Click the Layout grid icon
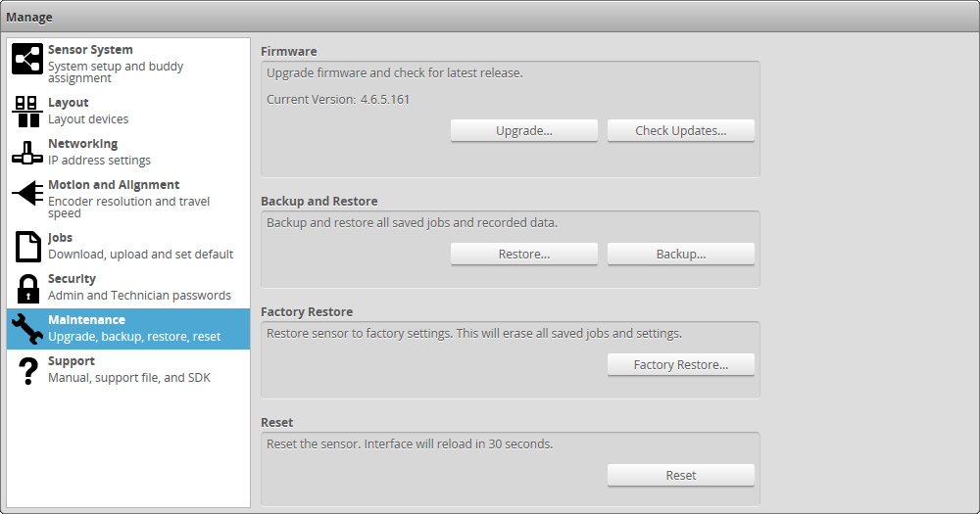 pos(27,112)
